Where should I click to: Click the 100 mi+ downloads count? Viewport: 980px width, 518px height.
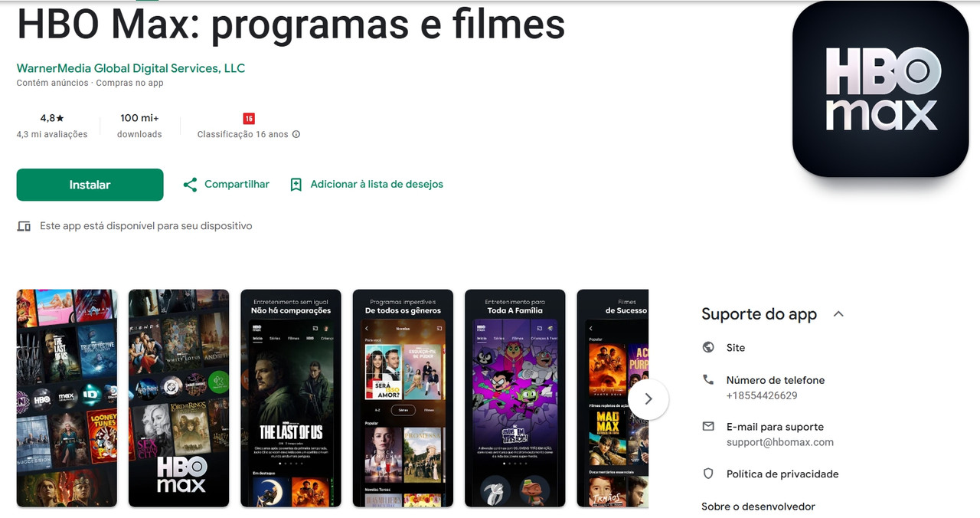(139, 118)
